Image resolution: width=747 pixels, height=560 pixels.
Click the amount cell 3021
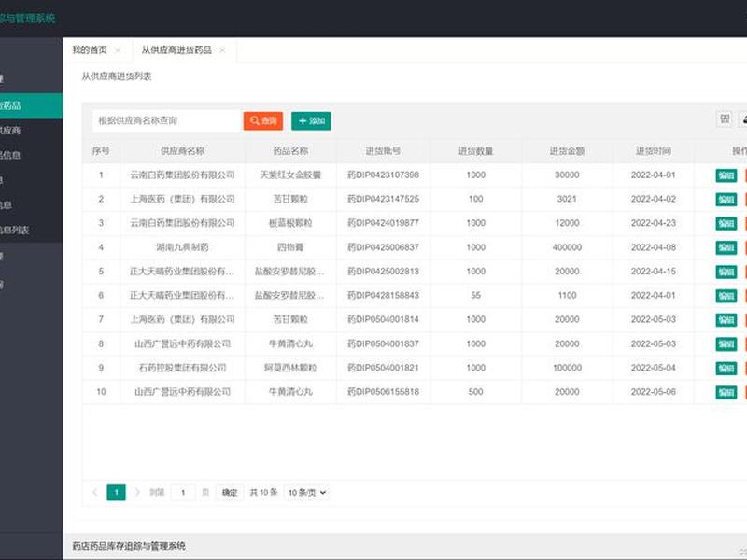tap(567, 199)
